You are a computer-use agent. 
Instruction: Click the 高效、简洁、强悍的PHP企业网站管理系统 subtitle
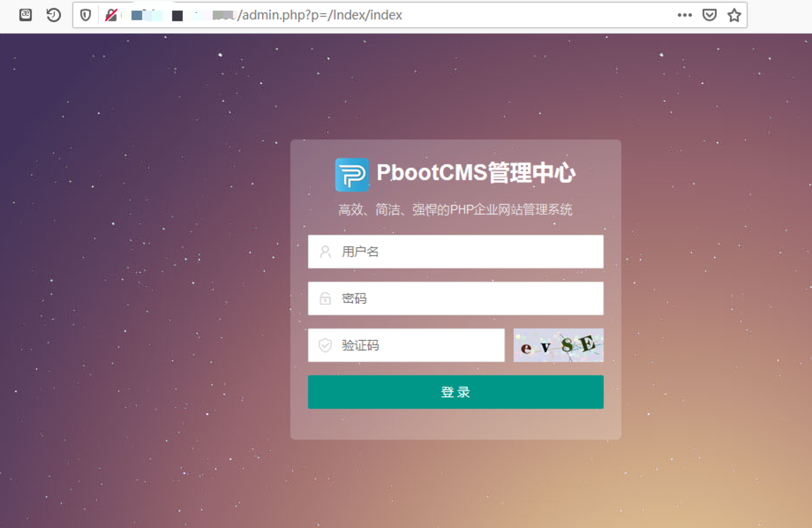tap(455, 209)
